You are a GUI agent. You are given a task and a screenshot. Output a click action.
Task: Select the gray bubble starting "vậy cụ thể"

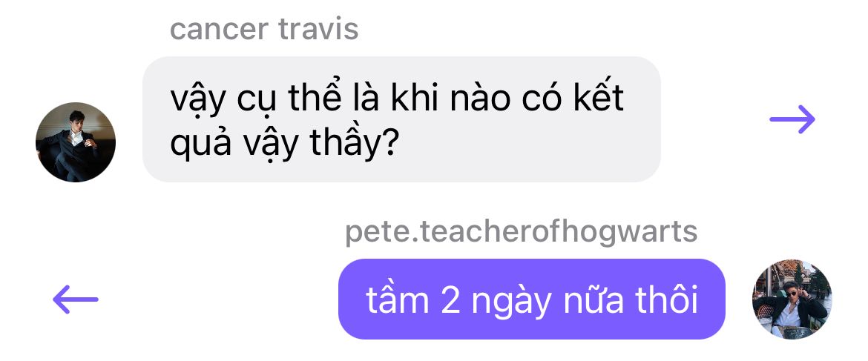click(x=401, y=119)
